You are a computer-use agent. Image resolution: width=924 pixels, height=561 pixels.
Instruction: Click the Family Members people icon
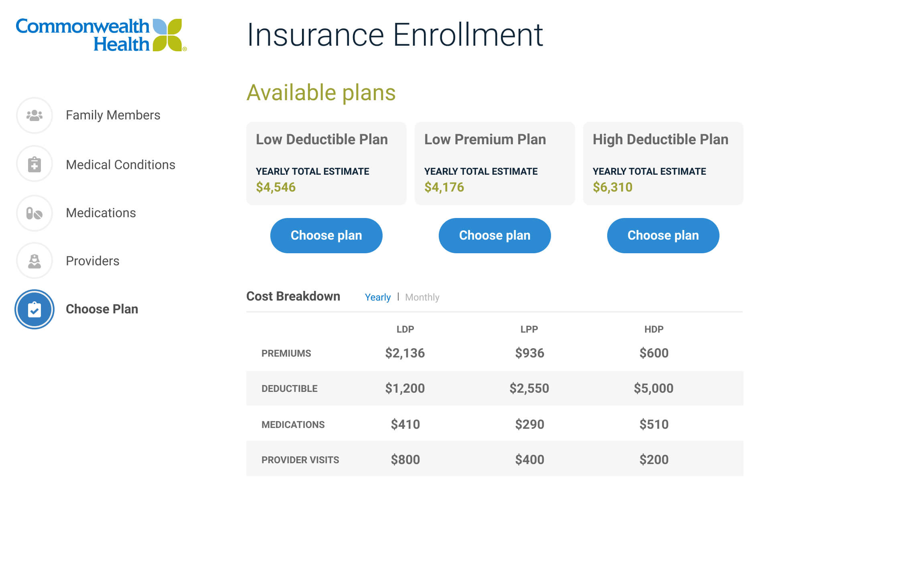[34, 115]
